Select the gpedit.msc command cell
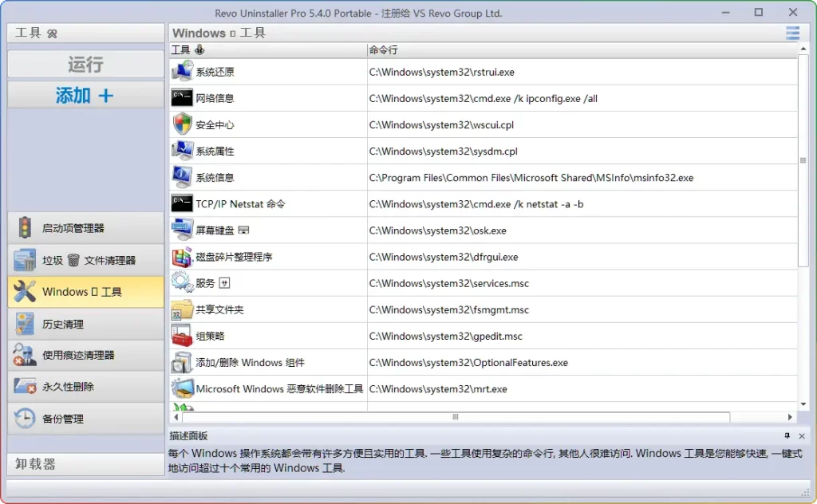This screenshot has height=504, width=817. [x=582, y=336]
